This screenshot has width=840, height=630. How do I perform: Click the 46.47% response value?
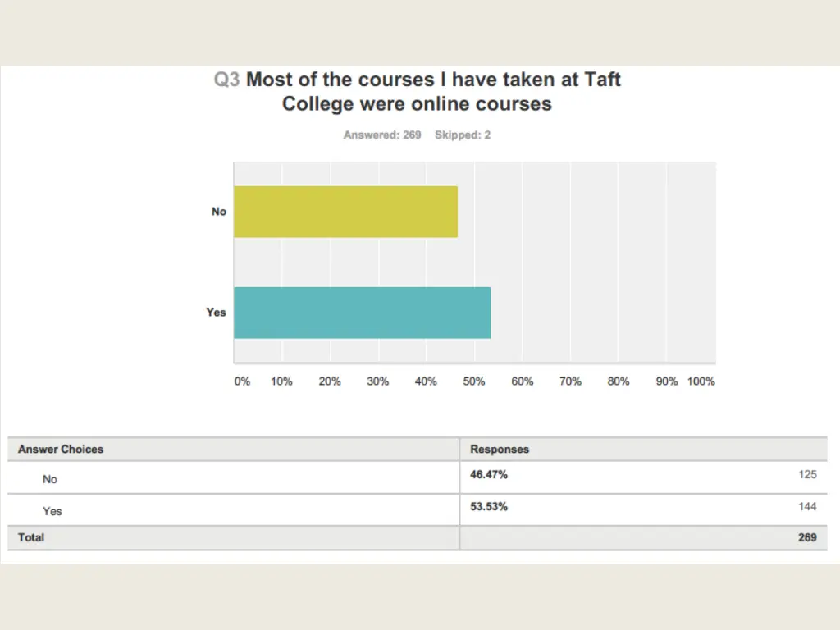(489, 475)
